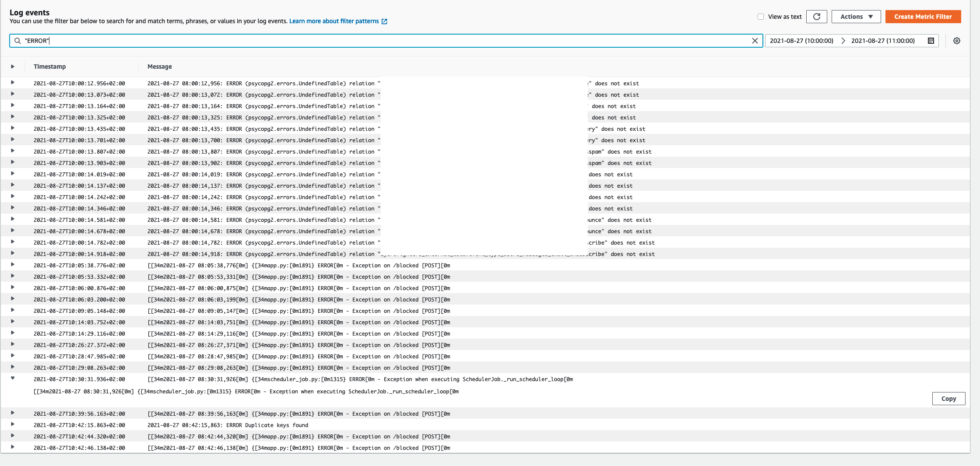This screenshot has height=466, width=980.
Task: Select the start date field 2021-08-27 (10:00:00)
Action: (801, 41)
